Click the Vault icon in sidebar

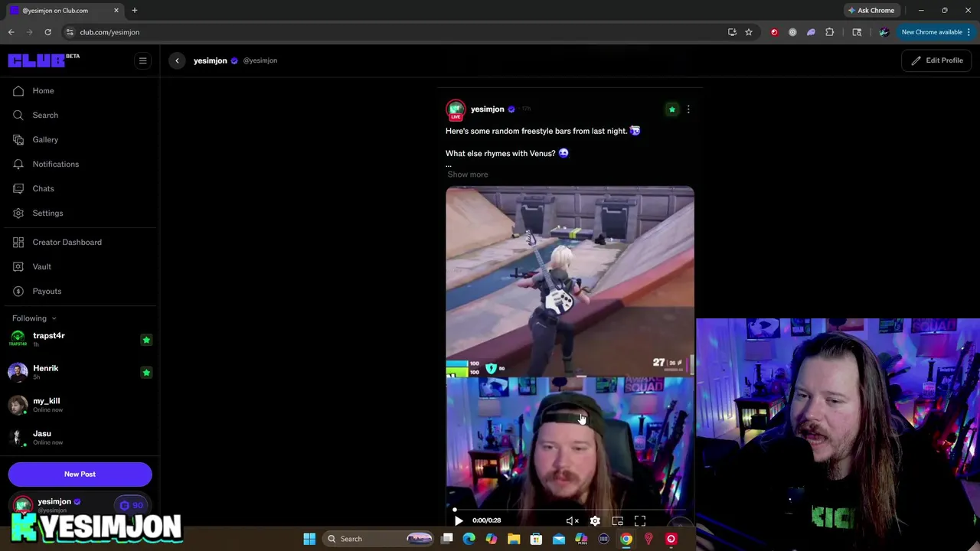[x=18, y=266]
